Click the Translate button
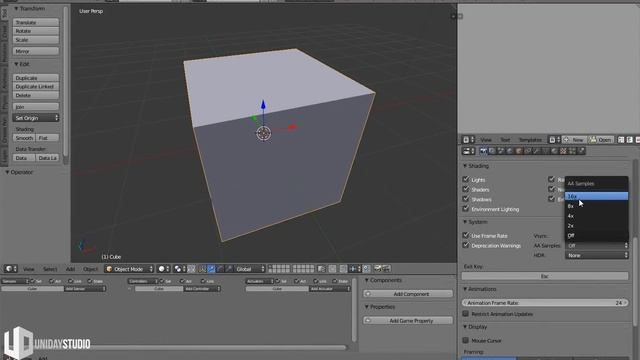The width and height of the screenshot is (640, 360). point(36,22)
